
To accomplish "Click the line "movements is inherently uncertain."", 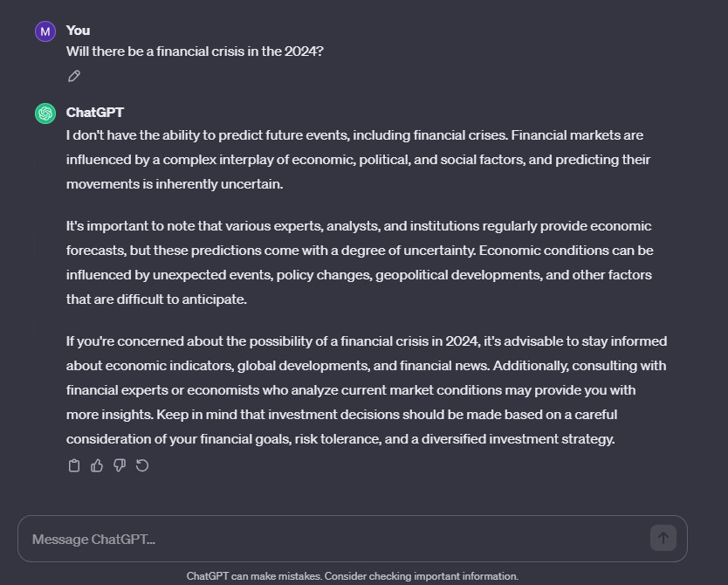I will coord(175,184).
